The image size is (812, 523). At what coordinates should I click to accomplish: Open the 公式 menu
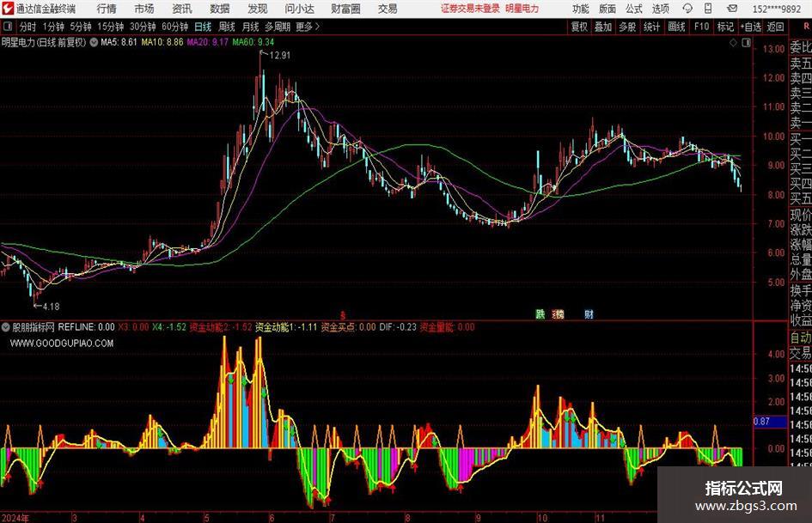pos(634,9)
